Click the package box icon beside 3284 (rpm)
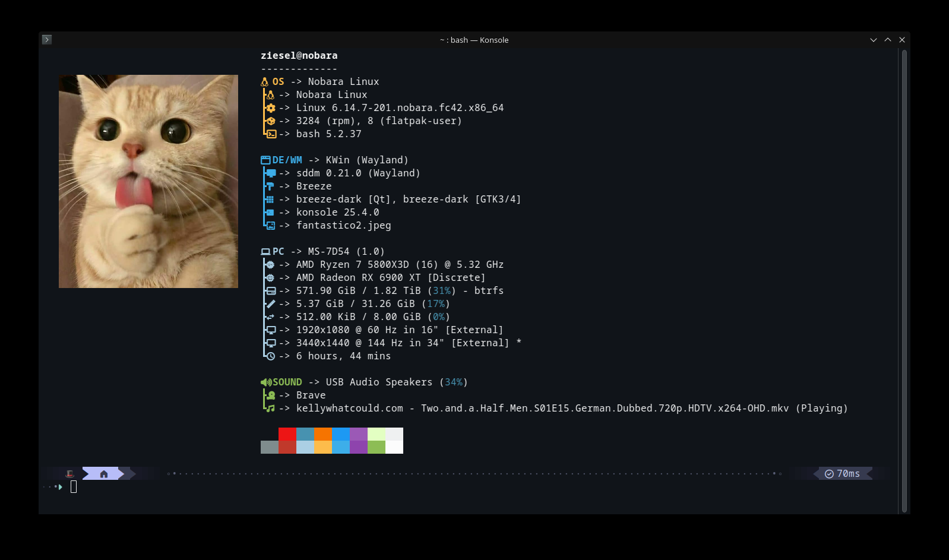949x560 pixels. (x=271, y=121)
